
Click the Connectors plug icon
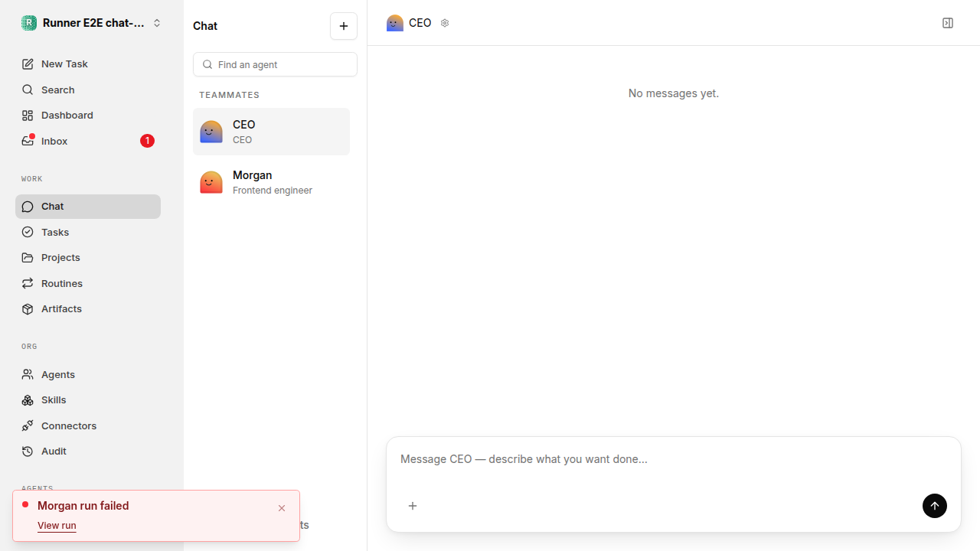(x=28, y=425)
